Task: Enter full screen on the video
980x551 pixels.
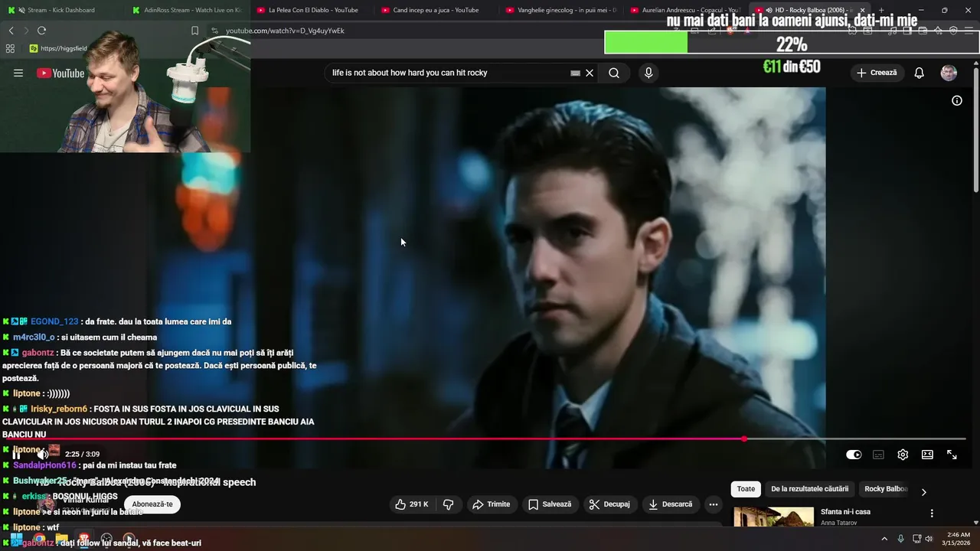Action: [952, 455]
